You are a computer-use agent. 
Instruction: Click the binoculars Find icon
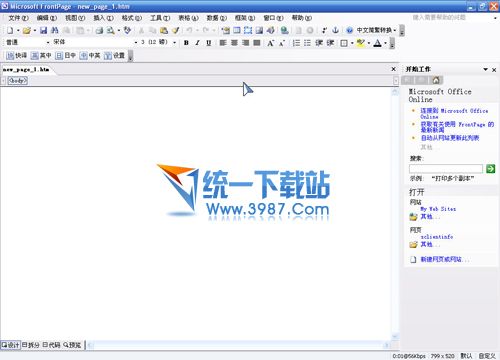(x=55, y=30)
